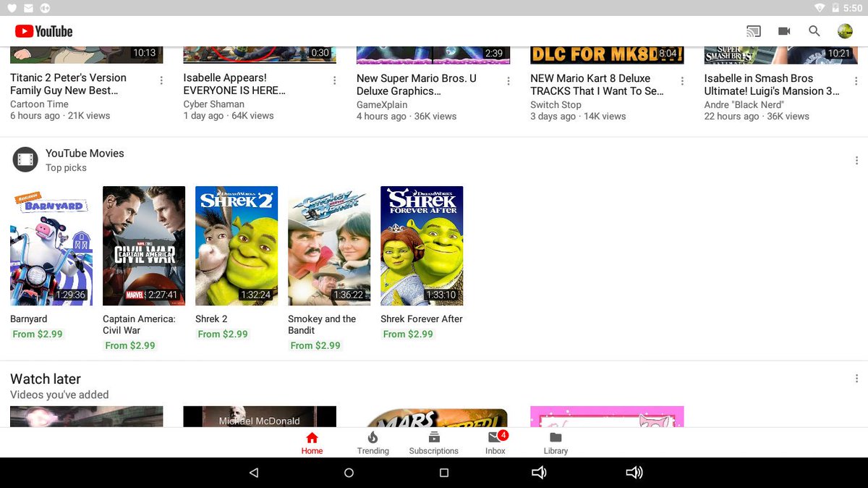Screen dimensions: 868x488
Task: Open the Cast to device icon
Action: [x=754, y=31]
